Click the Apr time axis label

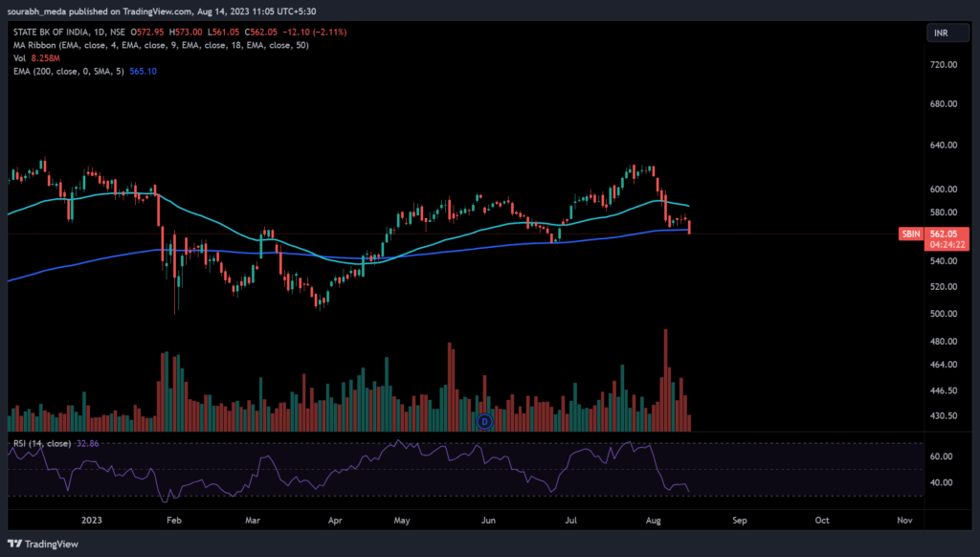[335, 520]
